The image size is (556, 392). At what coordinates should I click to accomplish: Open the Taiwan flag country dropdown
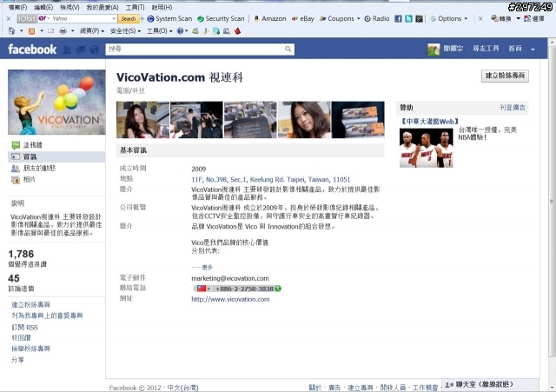[x=203, y=289]
